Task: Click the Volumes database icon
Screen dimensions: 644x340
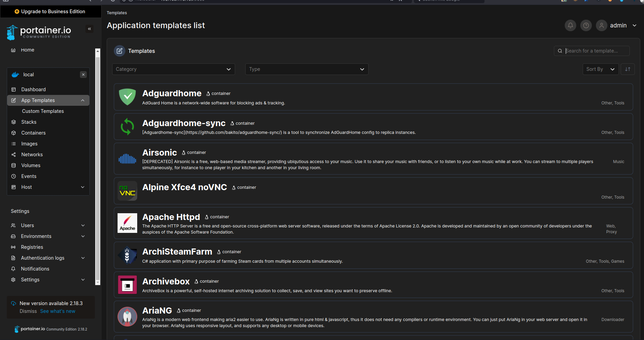Action: (14, 165)
